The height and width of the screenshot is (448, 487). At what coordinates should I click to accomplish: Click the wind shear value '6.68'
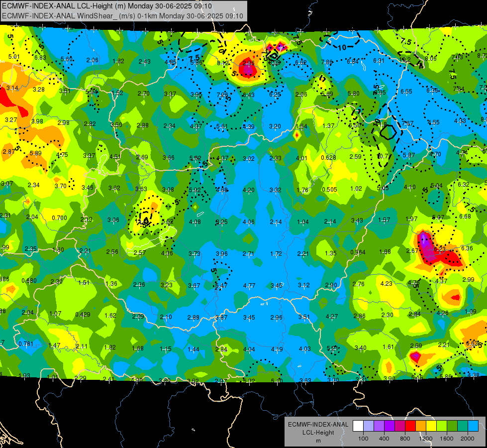465,217
